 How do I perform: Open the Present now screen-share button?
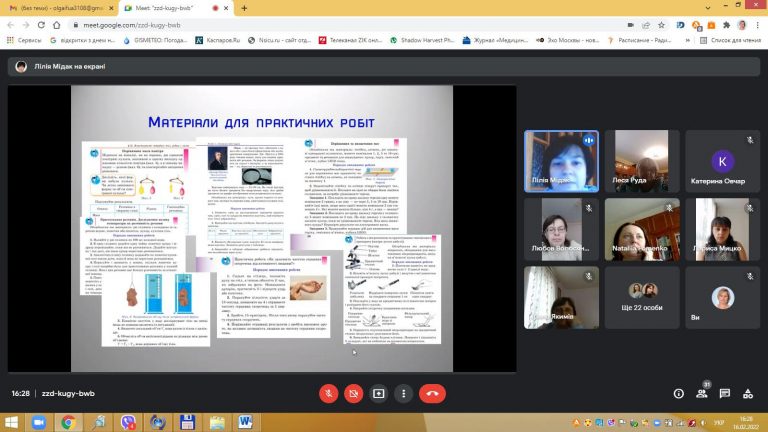tap(379, 393)
